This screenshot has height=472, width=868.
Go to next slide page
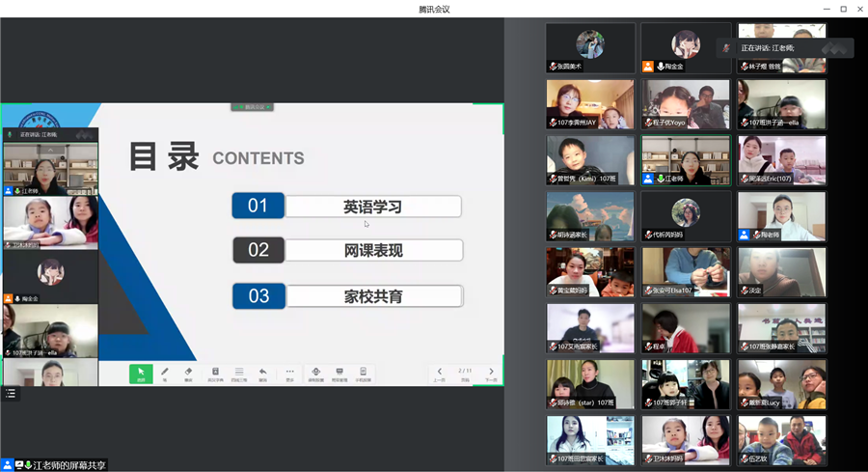tap(491, 374)
